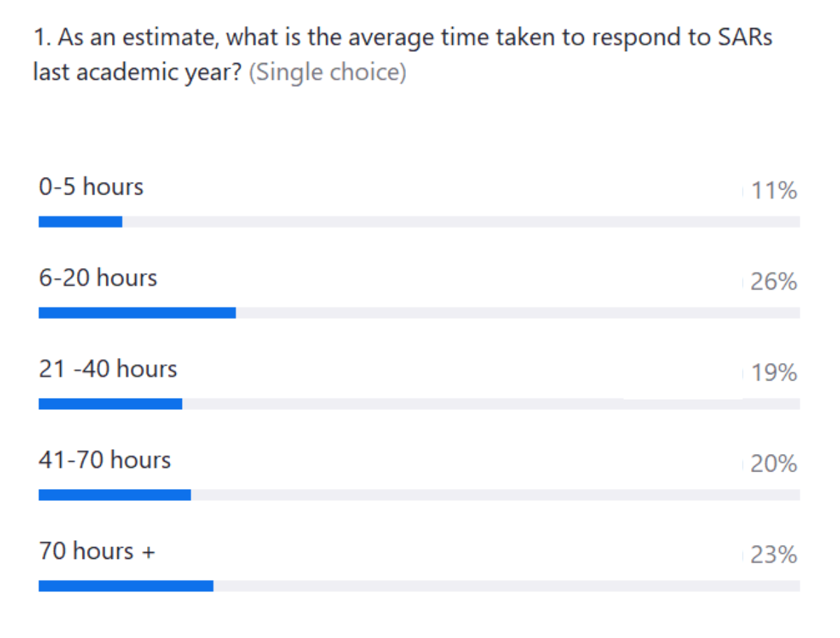Click the grey unfilled track of '70 hours +' bar
This screenshot has width=840, height=638.
pyautogui.click(x=507, y=586)
